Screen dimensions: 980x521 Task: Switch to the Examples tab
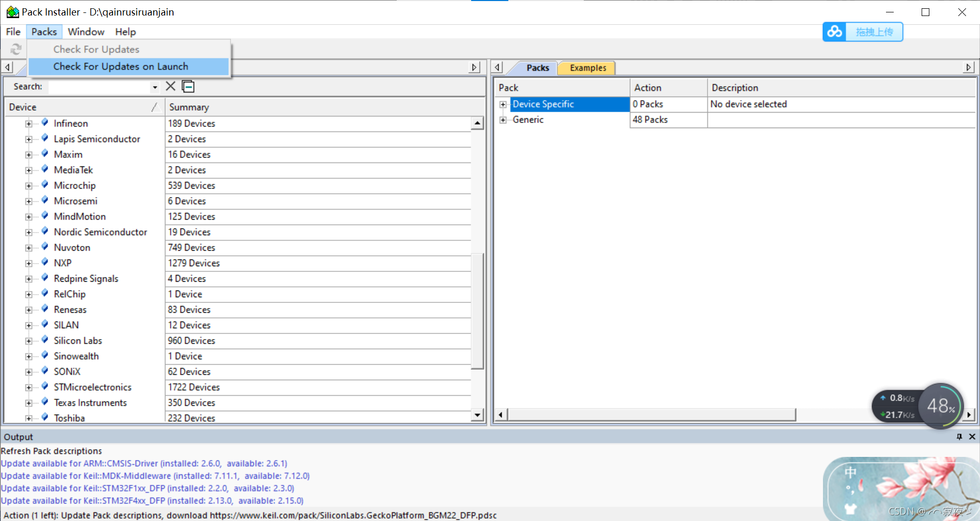tap(588, 68)
